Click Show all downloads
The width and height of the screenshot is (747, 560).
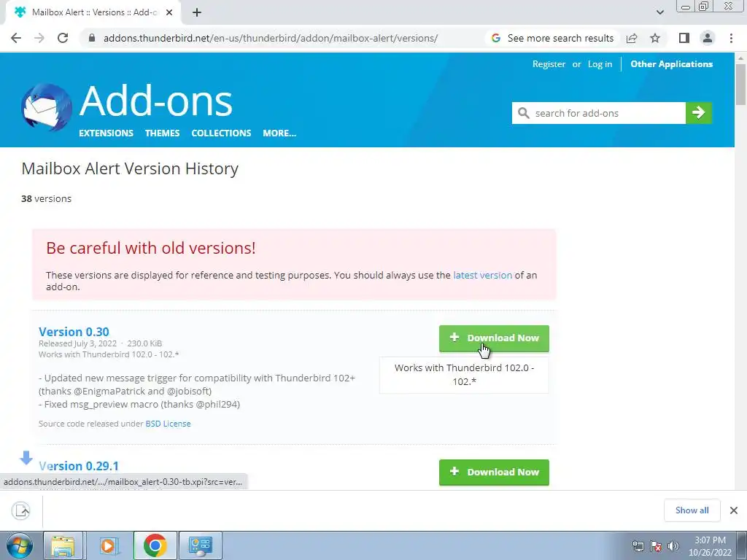[692, 510]
